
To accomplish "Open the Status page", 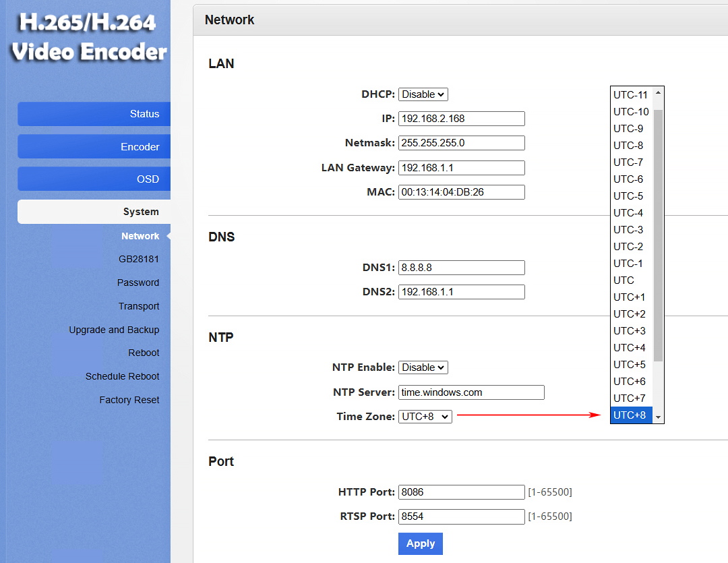I will (x=94, y=114).
